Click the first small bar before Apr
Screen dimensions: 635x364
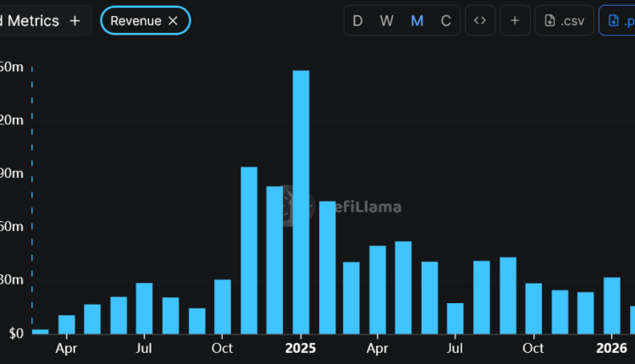pyautogui.click(x=40, y=331)
